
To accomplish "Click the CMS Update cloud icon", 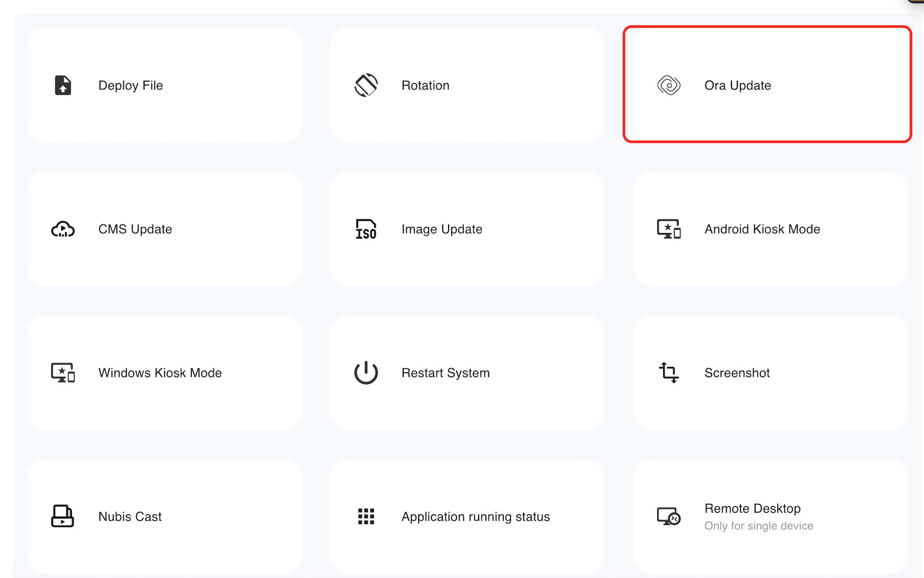I will point(63,229).
